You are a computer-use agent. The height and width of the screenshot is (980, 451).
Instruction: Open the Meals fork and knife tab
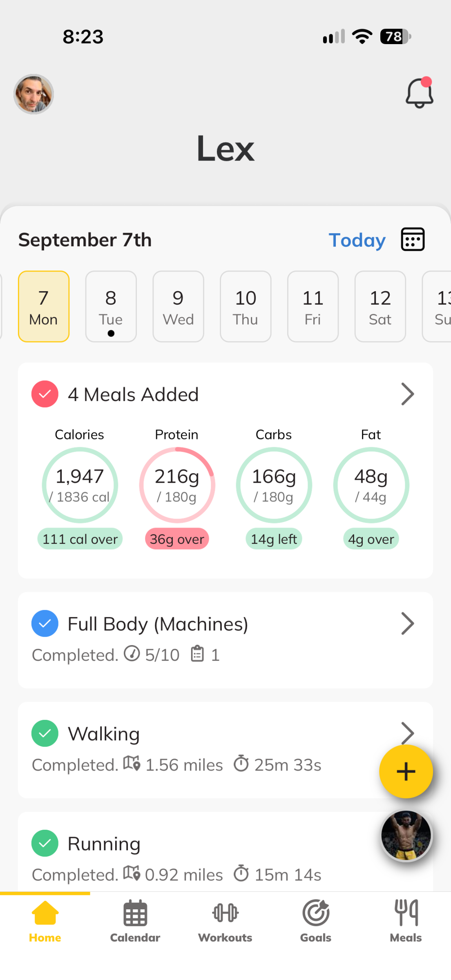(406, 921)
